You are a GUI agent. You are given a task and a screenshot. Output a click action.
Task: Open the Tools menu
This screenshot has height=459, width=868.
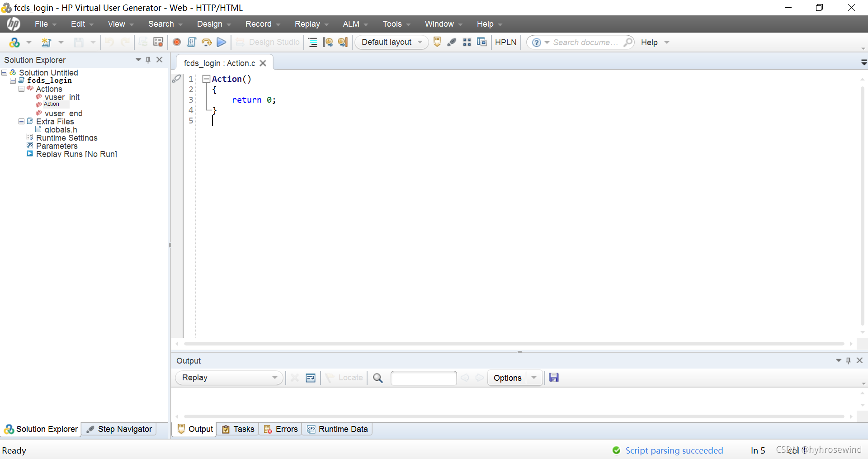pos(396,24)
